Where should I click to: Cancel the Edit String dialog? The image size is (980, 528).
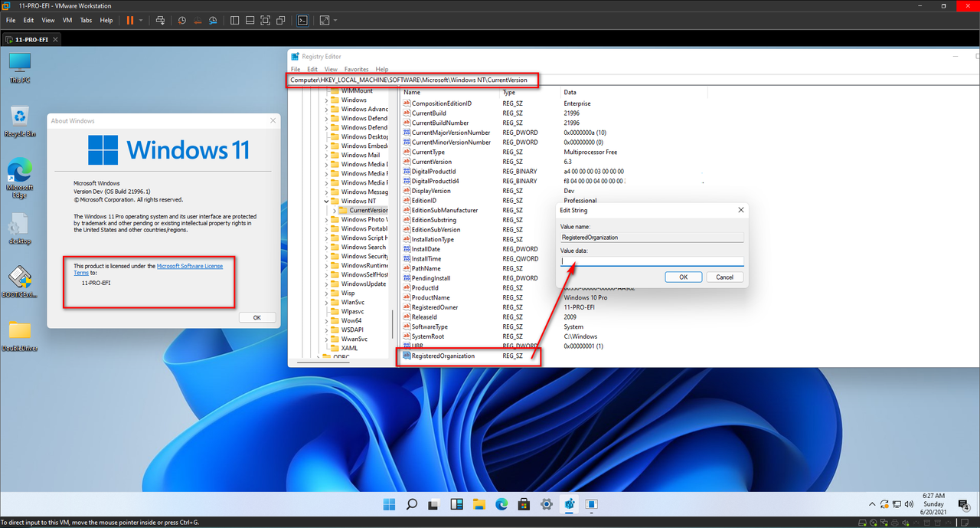point(724,277)
